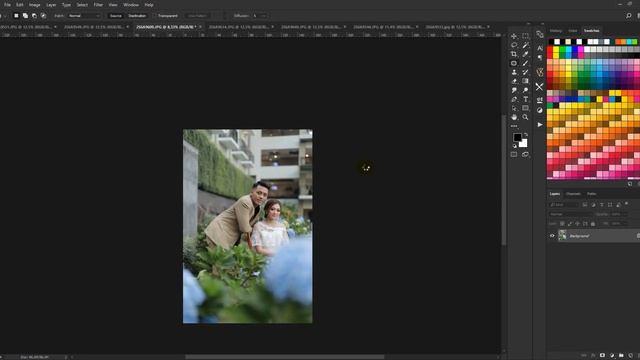The width and height of the screenshot is (640, 360).
Task: Select the Dodge tool
Action: (x=525, y=90)
